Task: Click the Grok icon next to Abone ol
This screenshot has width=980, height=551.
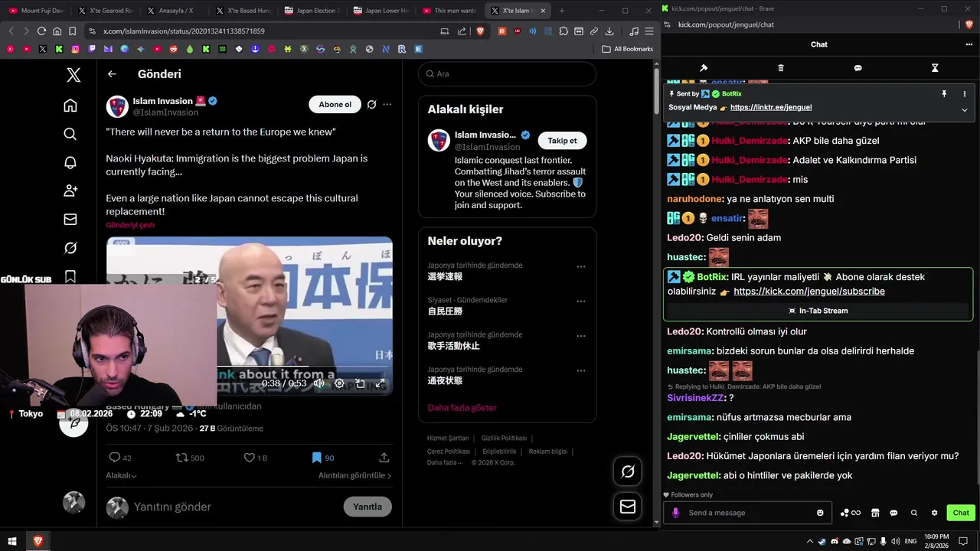Action: click(x=371, y=105)
